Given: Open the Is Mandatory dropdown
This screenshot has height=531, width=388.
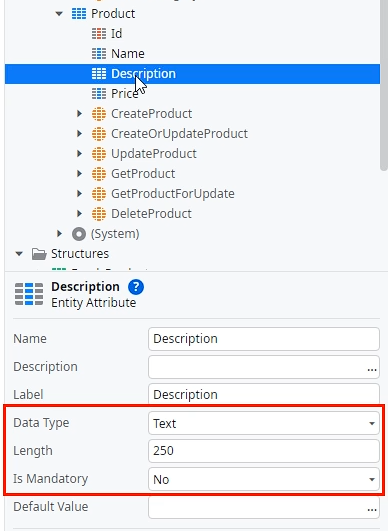Looking at the screenshot, I should (x=264, y=479).
